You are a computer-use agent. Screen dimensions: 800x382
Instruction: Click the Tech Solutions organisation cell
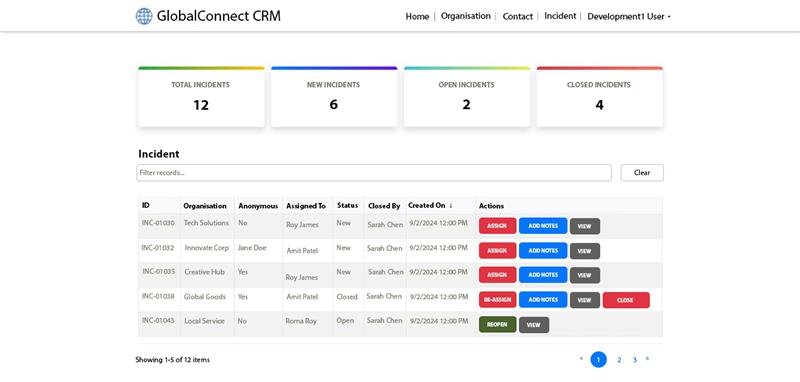point(206,223)
